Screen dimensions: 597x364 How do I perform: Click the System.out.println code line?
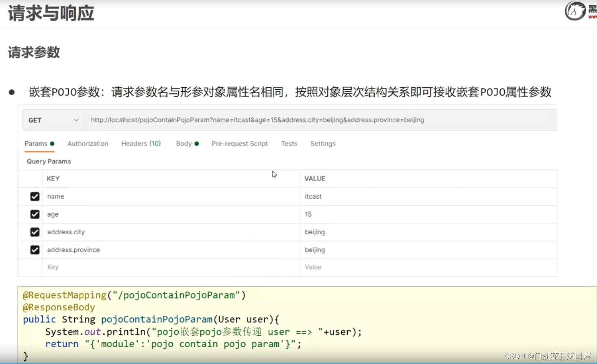[x=203, y=332]
